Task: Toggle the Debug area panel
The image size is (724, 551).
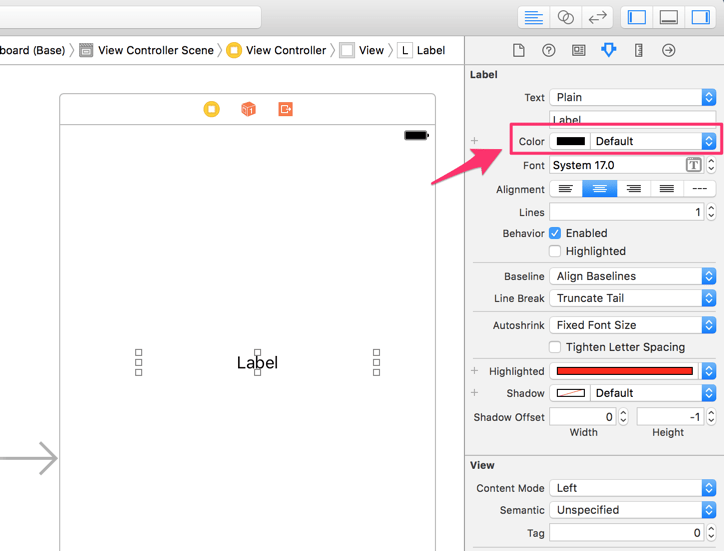Action: click(x=669, y=18)
